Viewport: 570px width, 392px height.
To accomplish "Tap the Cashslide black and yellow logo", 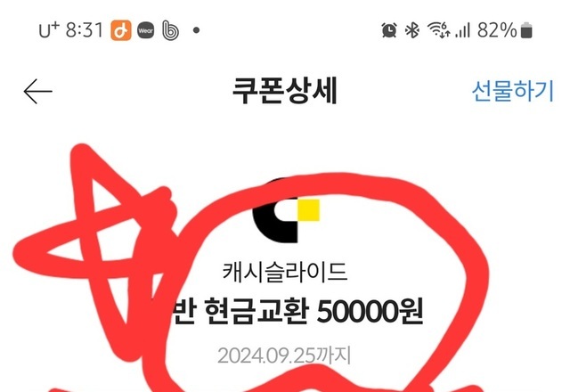I will tap(286, 210).
